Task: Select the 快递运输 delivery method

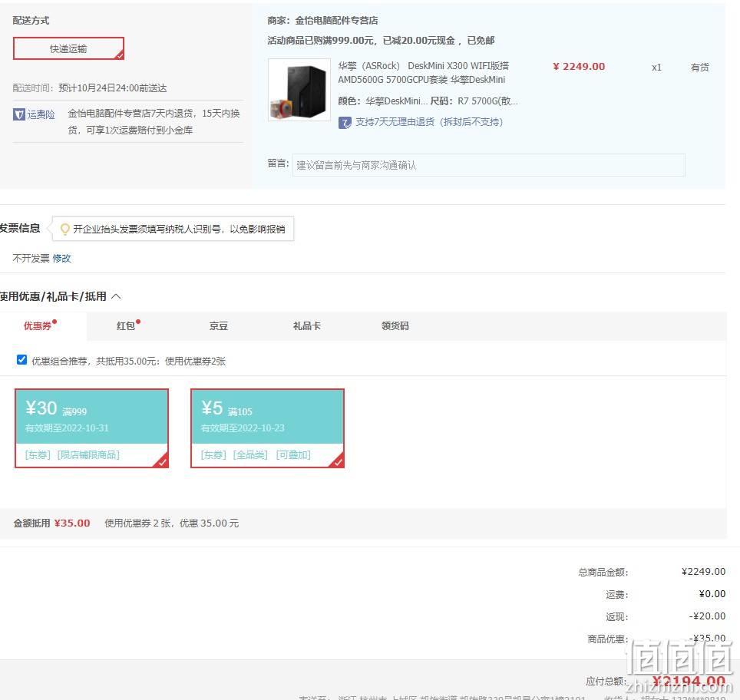Action: [x=68, y=48]
